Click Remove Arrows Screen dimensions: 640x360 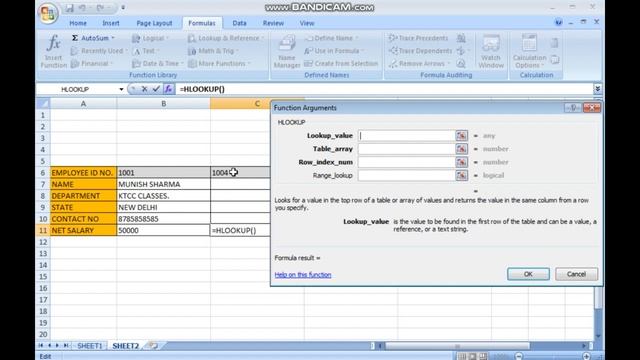coord(419,64)
